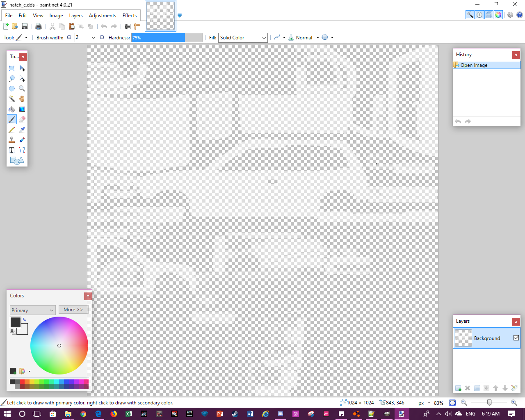Toggle the pixel grid button

pos(128,26)
